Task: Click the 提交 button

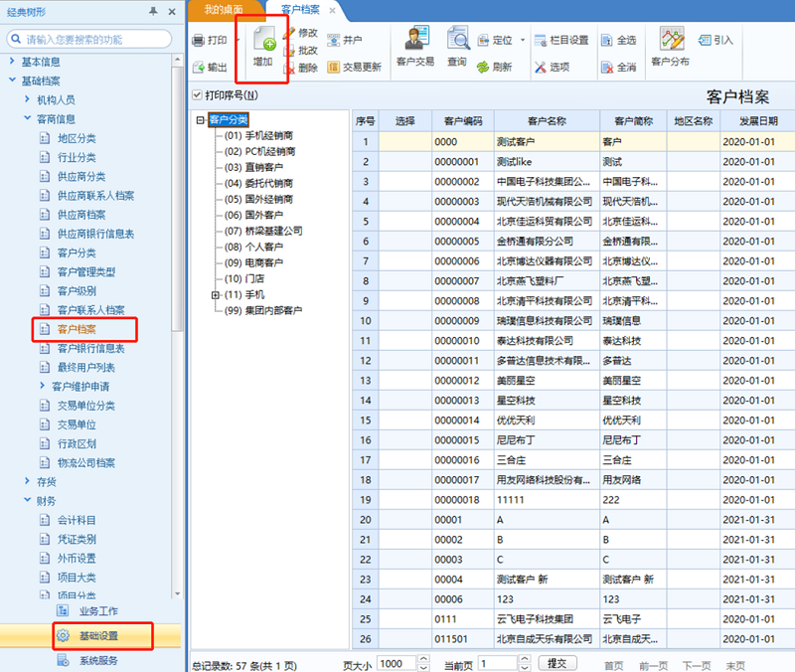Action: tap(557, 663)
